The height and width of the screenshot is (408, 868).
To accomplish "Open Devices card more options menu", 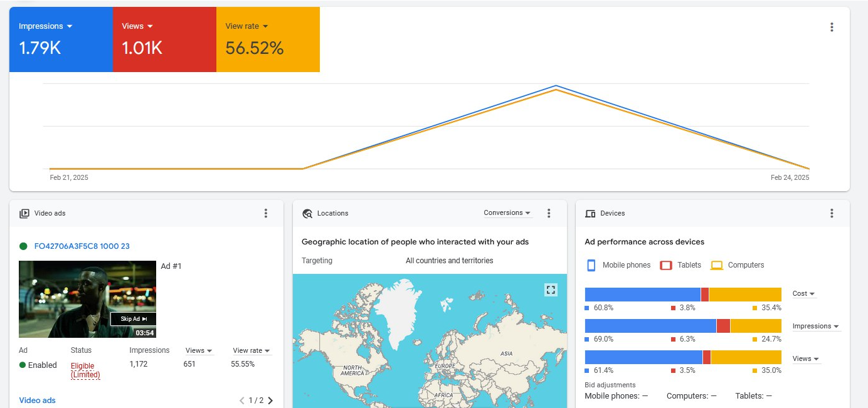I will pos(832,213).
